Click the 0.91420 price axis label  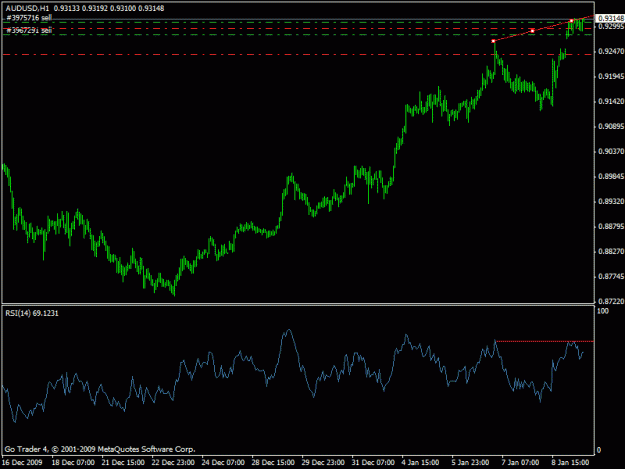(x=611, y=102)
